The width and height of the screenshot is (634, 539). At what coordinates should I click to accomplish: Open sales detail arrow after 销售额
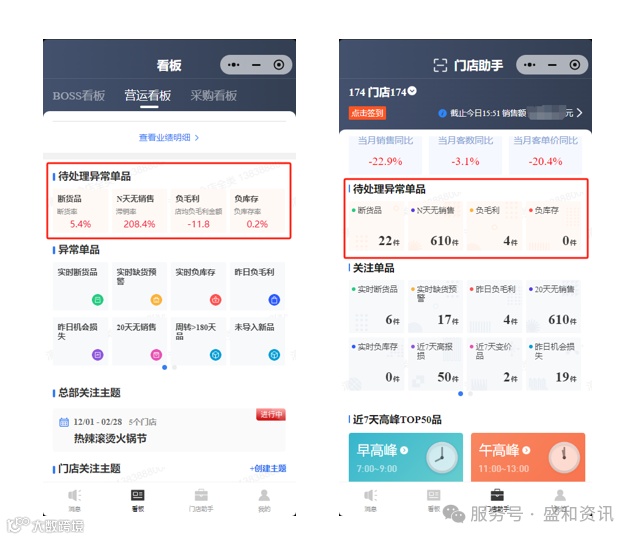(579, 112)
